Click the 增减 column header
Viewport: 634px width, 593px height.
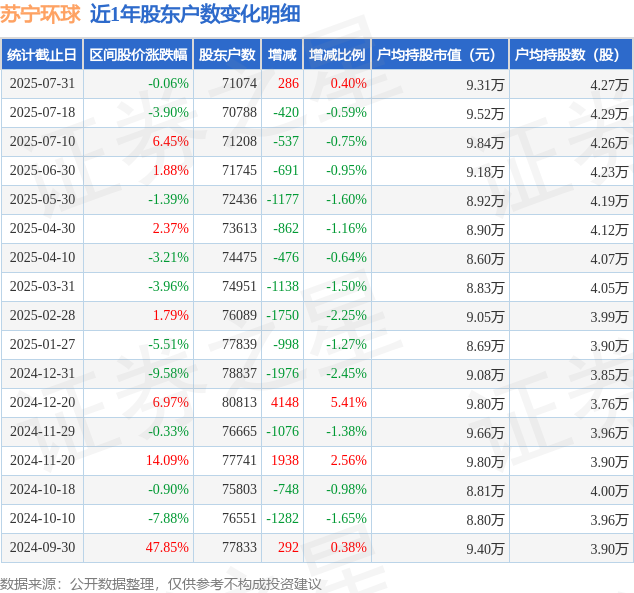point(282,55)
